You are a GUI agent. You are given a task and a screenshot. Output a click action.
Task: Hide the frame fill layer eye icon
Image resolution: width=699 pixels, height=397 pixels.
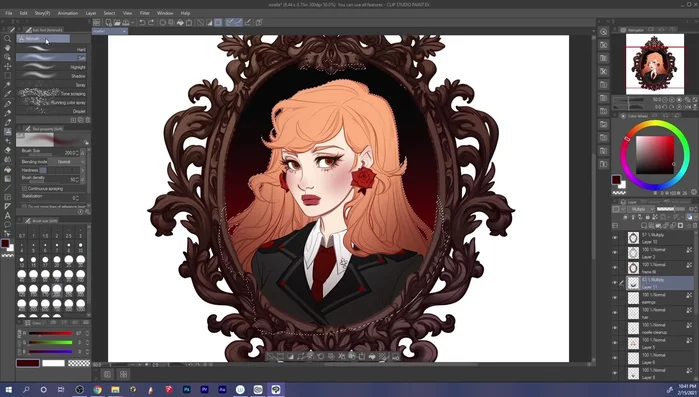click(x=615, y=268)
